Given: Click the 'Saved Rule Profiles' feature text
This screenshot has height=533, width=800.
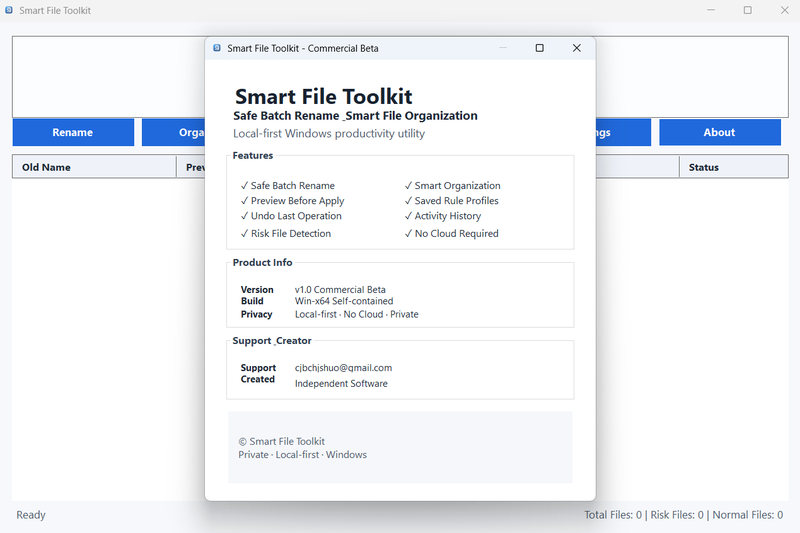Looking at the screenshot, I should click(456, 201).
